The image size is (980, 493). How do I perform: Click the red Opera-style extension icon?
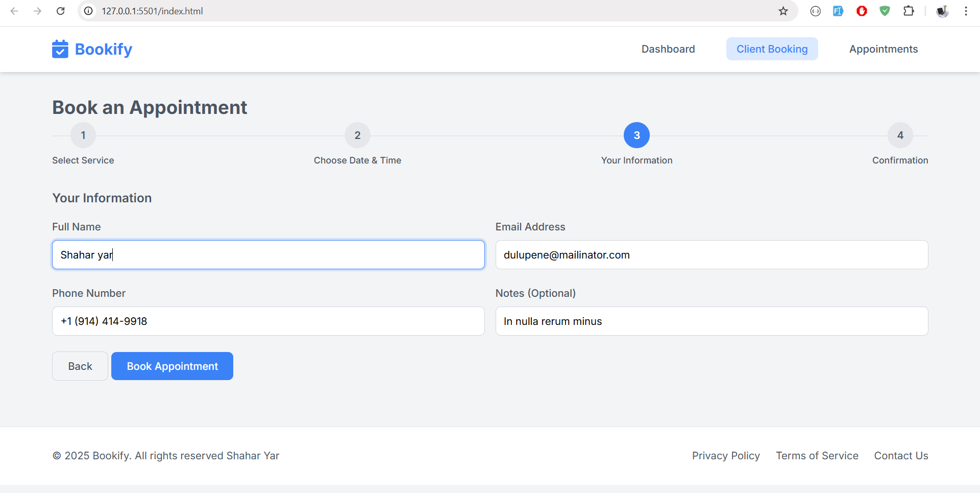(862, 11)
